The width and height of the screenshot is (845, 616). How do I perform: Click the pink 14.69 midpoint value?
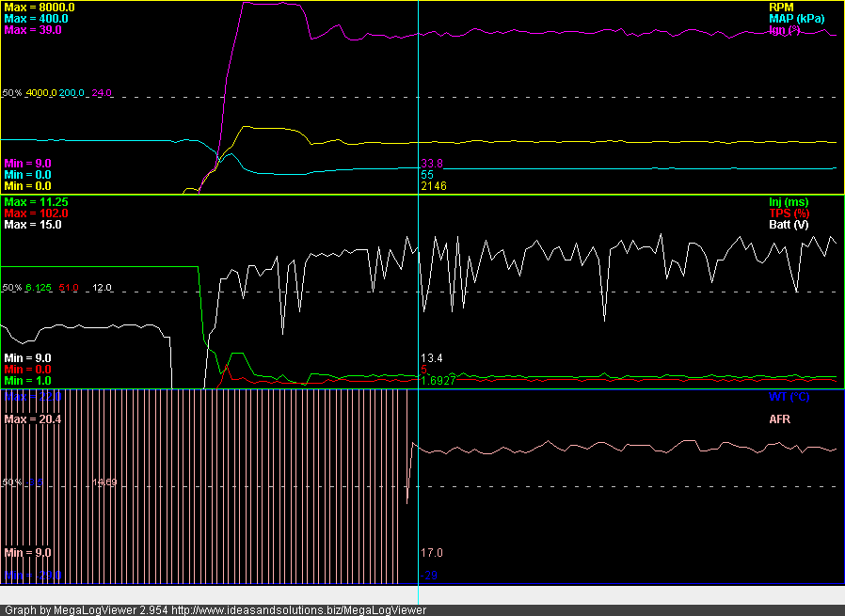(x=104, y=482)
